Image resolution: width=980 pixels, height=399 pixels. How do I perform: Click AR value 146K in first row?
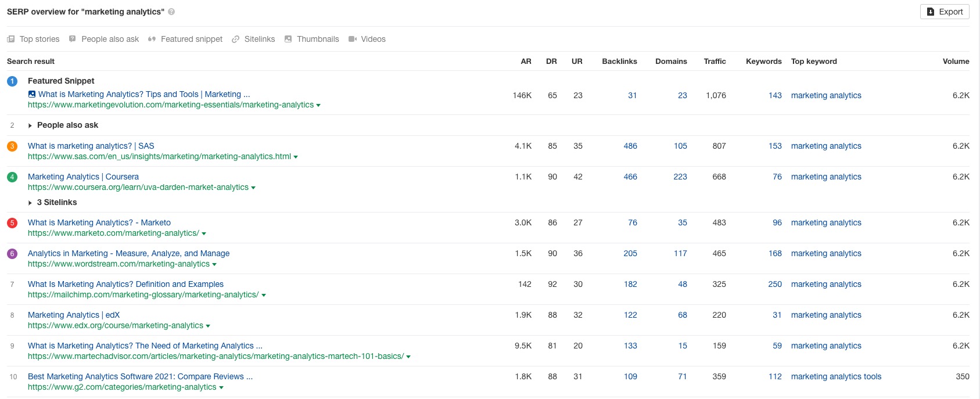pyautogui.click(x=522, y=95)
